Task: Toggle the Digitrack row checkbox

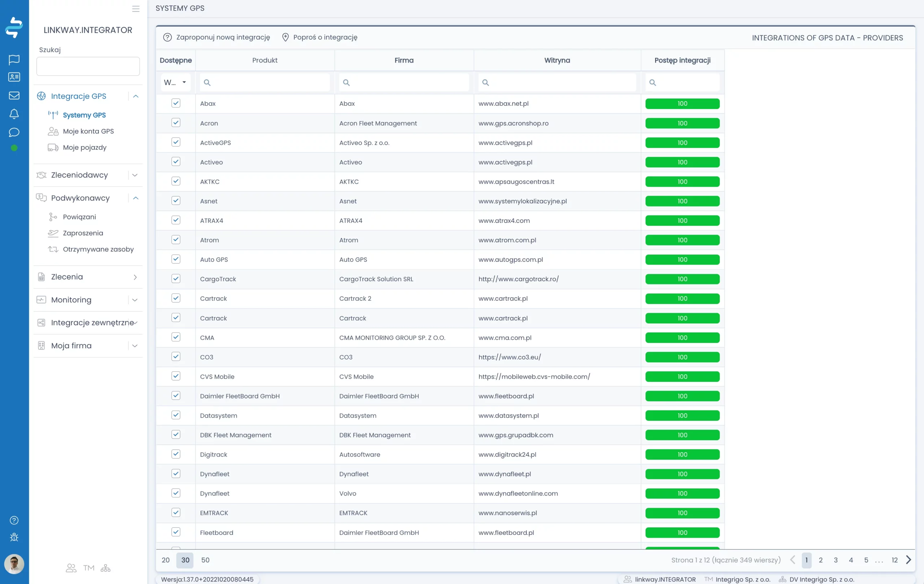Action: (176, 454)
